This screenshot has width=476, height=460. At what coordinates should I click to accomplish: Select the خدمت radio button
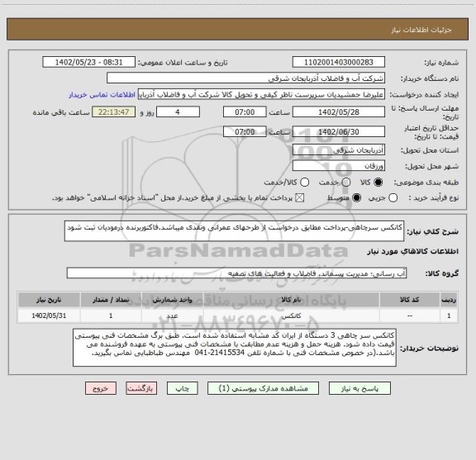coord(346,183)
